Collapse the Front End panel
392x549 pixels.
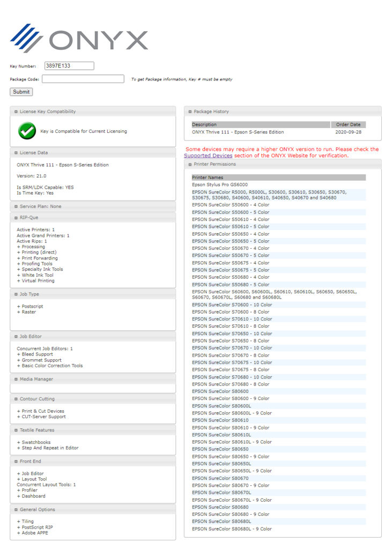click(x=16, y=462)
